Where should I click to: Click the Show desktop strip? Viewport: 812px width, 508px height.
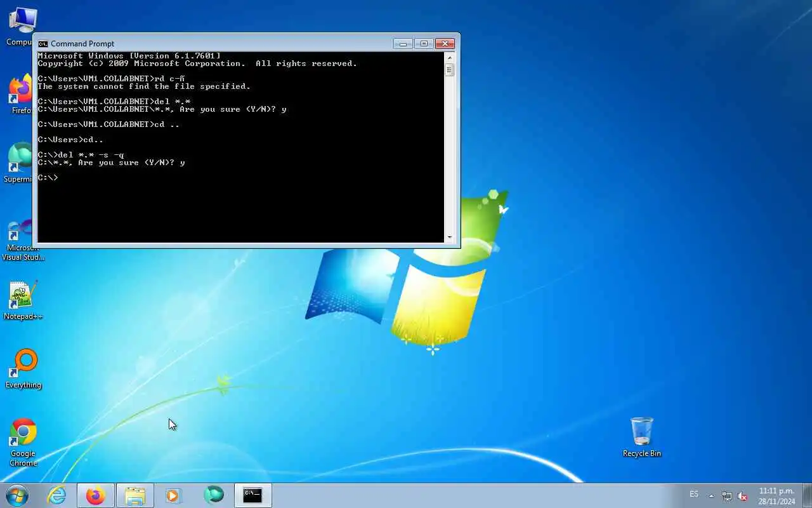(x=807, y=495)
